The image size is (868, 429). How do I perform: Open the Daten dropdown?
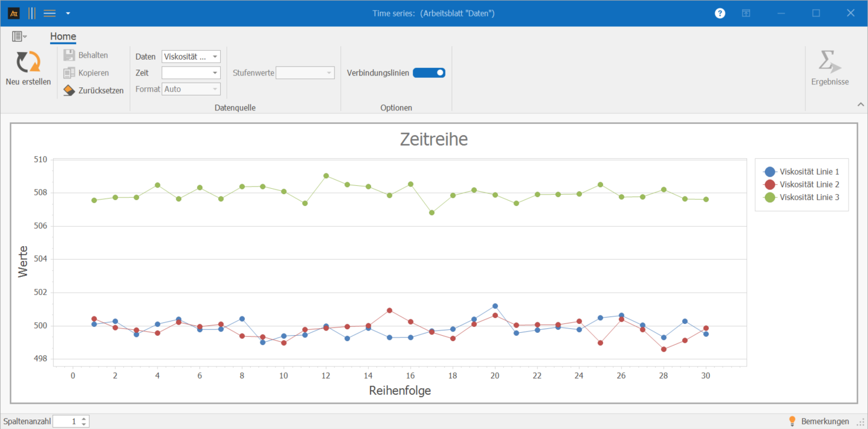tap(215, 57)
